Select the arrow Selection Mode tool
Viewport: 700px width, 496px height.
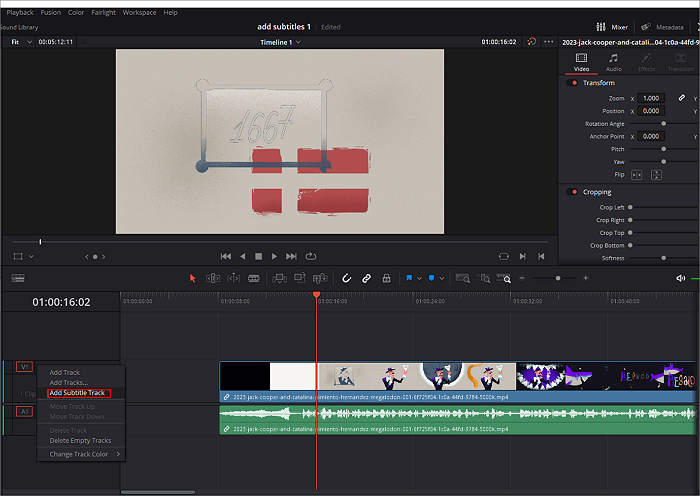(192, 278)
